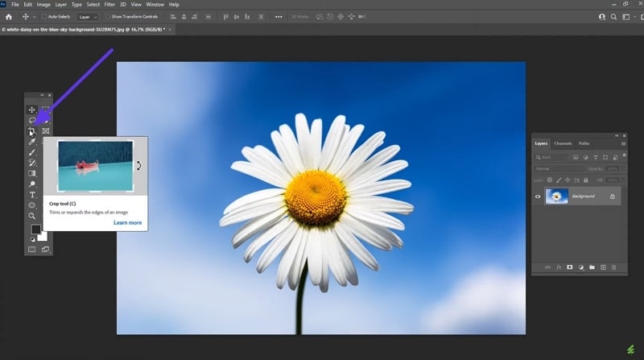The width and height of the screenshot is (644, 360).
Task: Toggle lock image pixels brush icon
Action: pos(559,180)
